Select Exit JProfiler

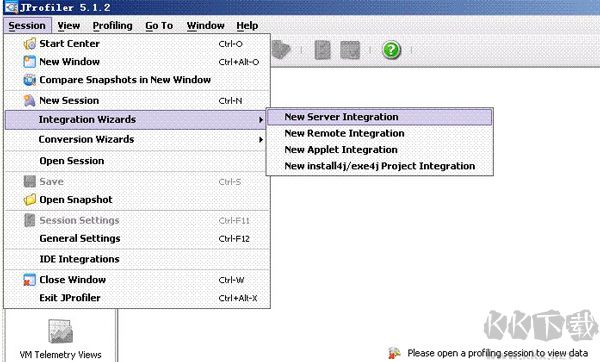137,298
